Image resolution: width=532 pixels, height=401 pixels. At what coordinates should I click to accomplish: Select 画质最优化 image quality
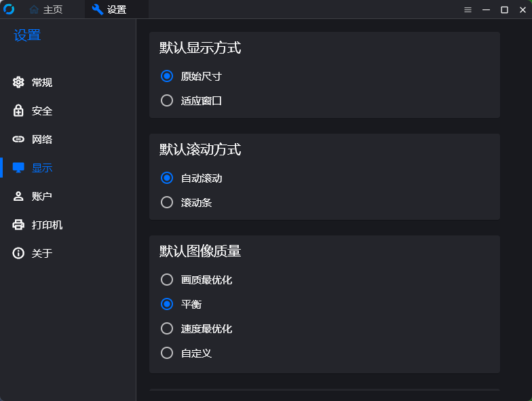point(167,280)
